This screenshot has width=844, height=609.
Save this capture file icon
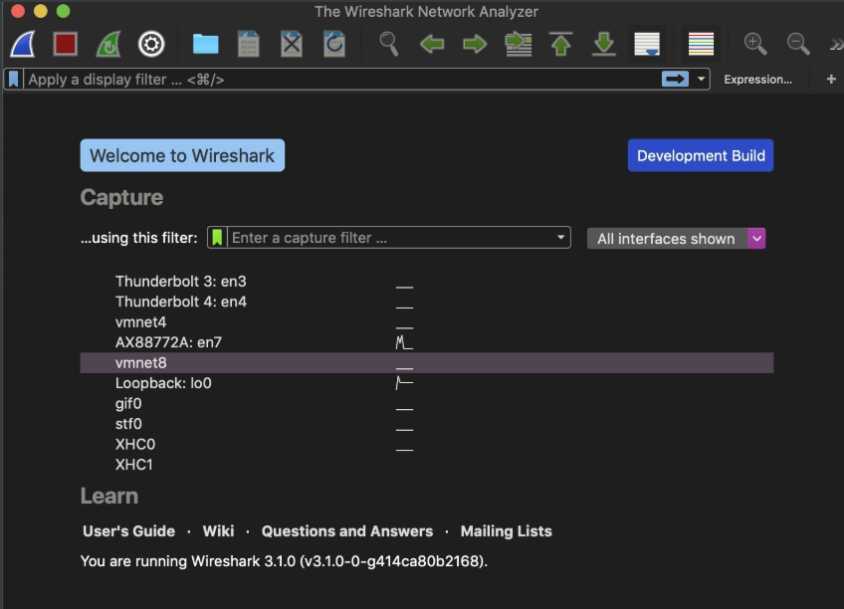click(x=248, y=44)
